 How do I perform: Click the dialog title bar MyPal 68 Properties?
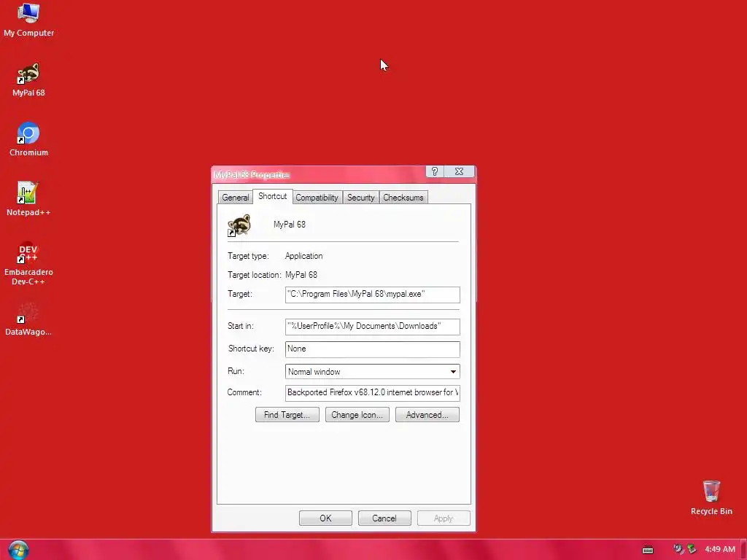[318, 174]
